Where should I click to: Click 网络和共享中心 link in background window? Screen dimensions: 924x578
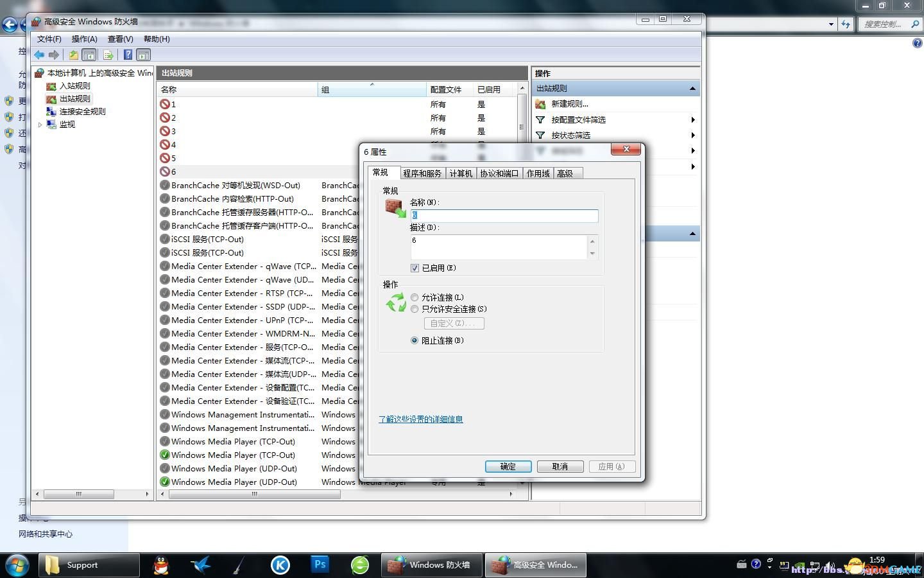point(45,534)
